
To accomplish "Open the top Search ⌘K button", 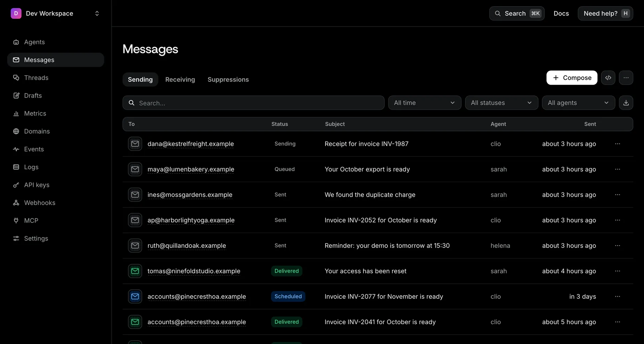I will [517, 13].
